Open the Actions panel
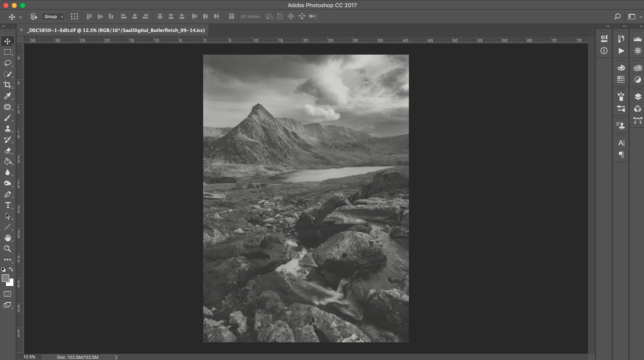This screenshot has height=360, width=644. pyautogui.click(x=621, y=51)
